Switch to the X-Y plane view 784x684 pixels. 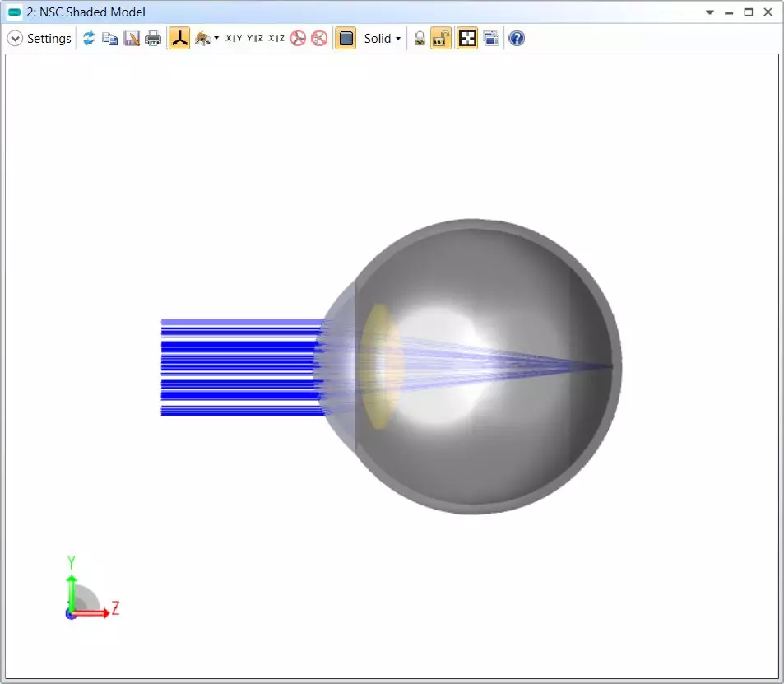(234, 39)
